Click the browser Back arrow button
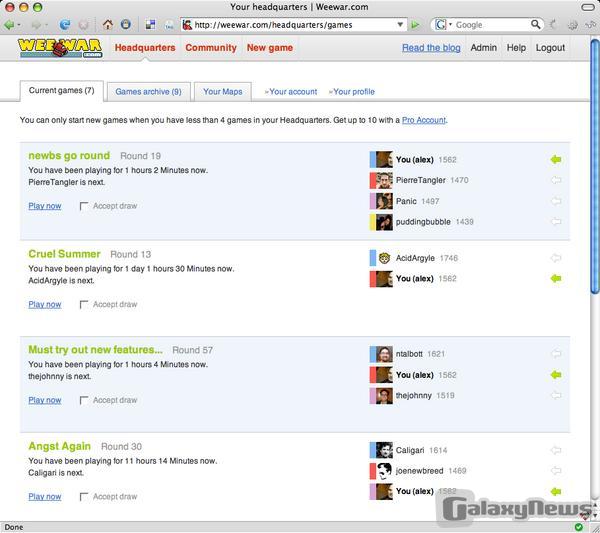Screen dimensions: 600x533 point(10,24)
